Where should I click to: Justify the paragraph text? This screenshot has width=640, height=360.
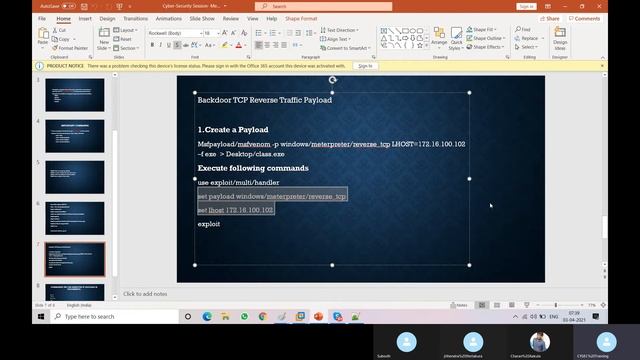[x=284, y=45]
